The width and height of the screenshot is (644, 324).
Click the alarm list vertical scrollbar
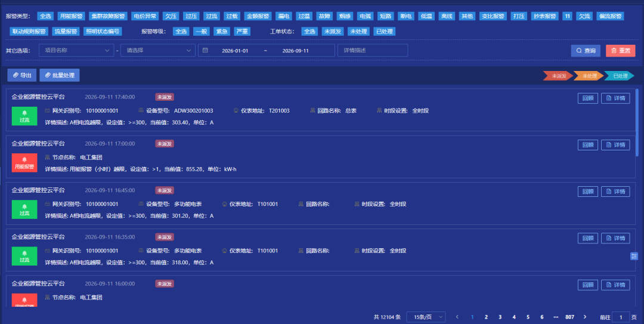pyautogui.click(x=637, y=122)
